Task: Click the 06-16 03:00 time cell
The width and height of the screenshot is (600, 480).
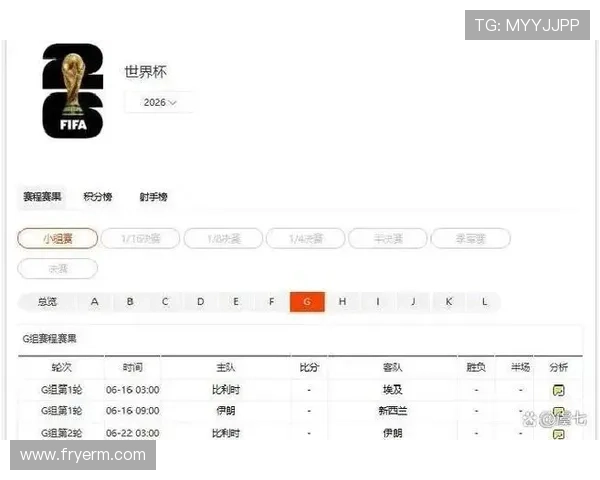Action: 132,390
